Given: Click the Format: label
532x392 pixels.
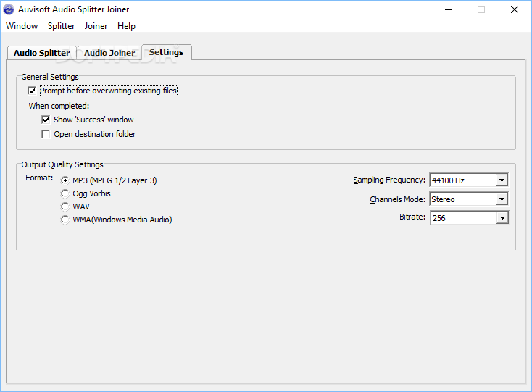Looking at the screenshot, I should tap(39, 178).
